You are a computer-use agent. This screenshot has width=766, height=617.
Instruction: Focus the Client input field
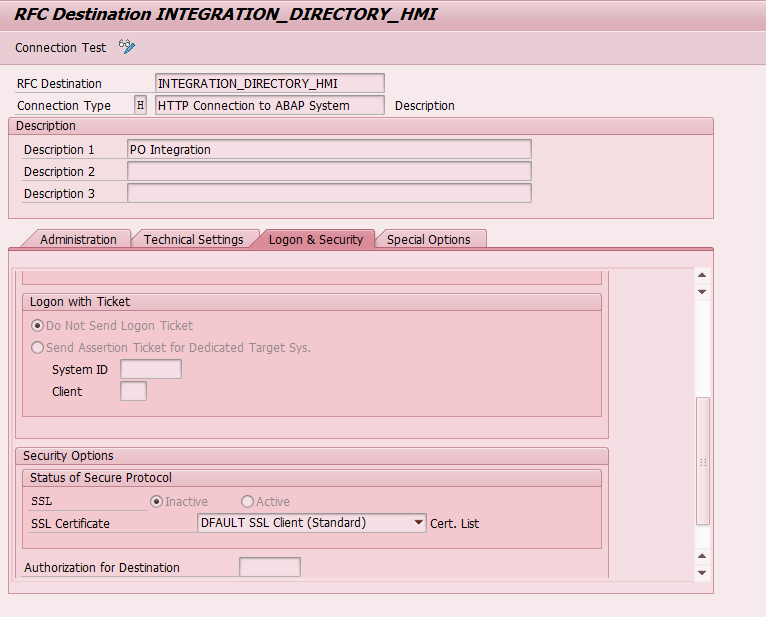click(x=133, y=391)
